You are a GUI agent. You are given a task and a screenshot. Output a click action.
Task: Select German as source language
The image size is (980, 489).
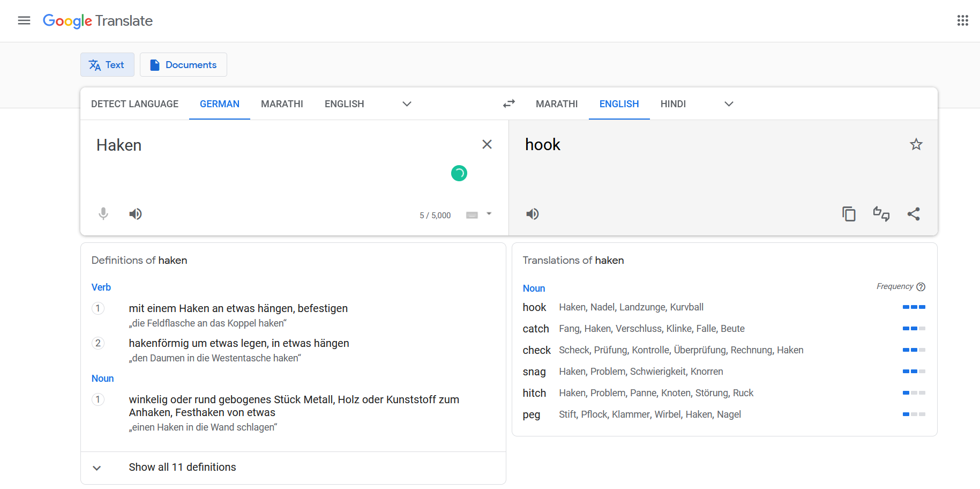(220, 104)
